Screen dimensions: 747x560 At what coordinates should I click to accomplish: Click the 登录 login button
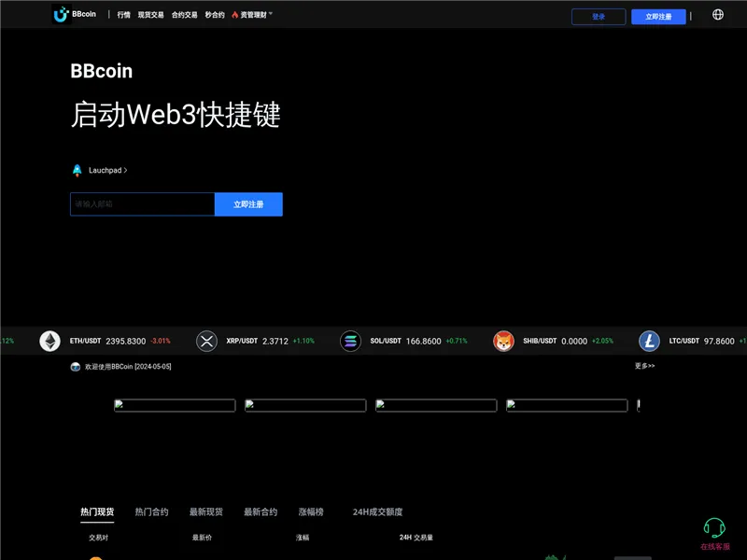tap(599, 17)
